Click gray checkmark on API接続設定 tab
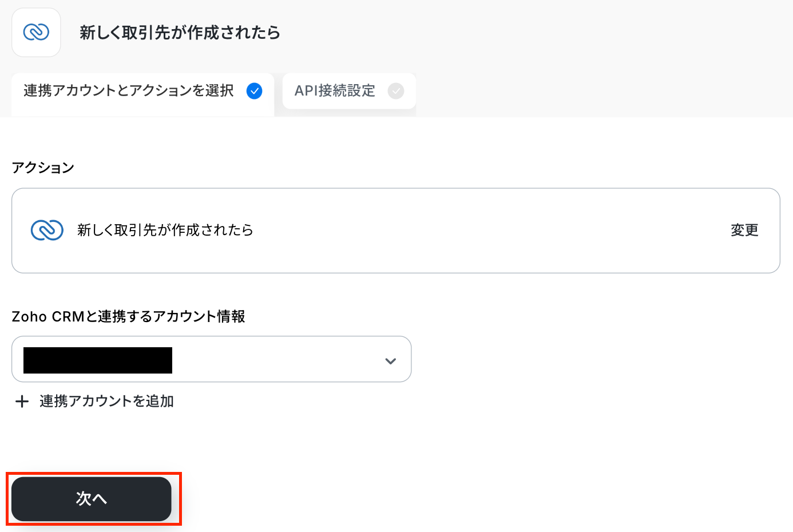Image resolution: width=793 pixels, height=532 pixels. [395, 91]
